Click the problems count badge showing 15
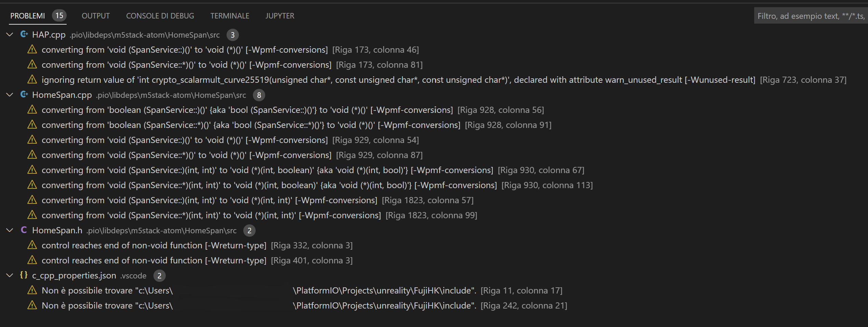This screenshot has height=327, width=868. click(x=59, y=15)
